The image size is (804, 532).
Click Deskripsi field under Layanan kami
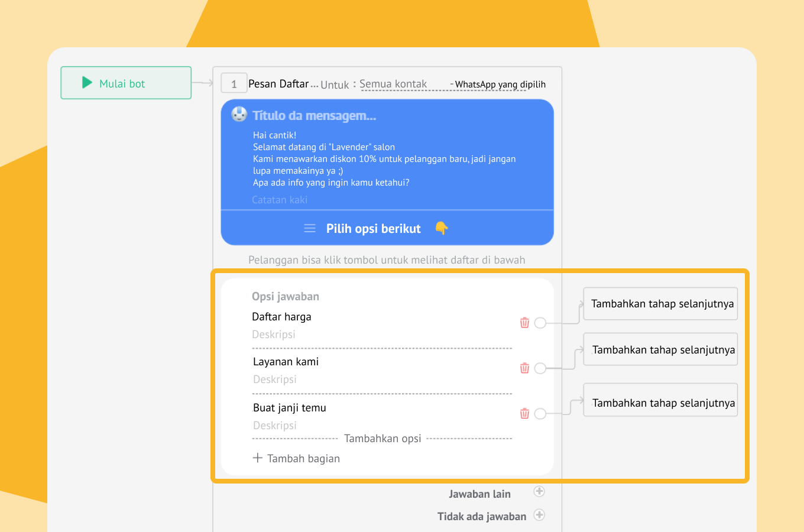(275, 379)
